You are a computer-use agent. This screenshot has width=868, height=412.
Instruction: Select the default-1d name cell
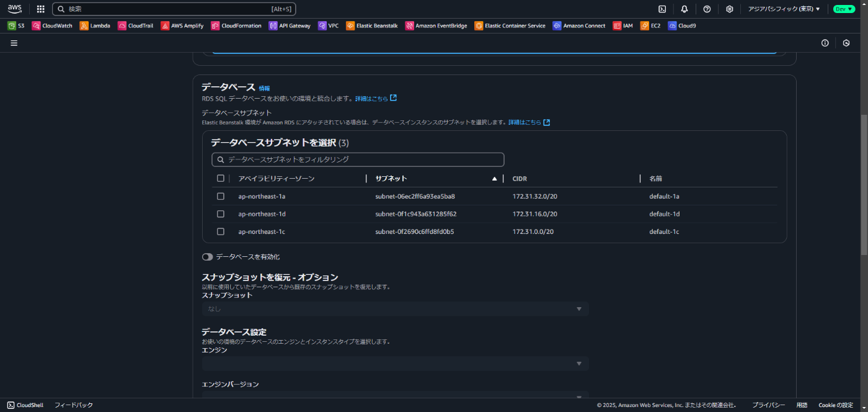pyautogui.click(x=664, y=213)
